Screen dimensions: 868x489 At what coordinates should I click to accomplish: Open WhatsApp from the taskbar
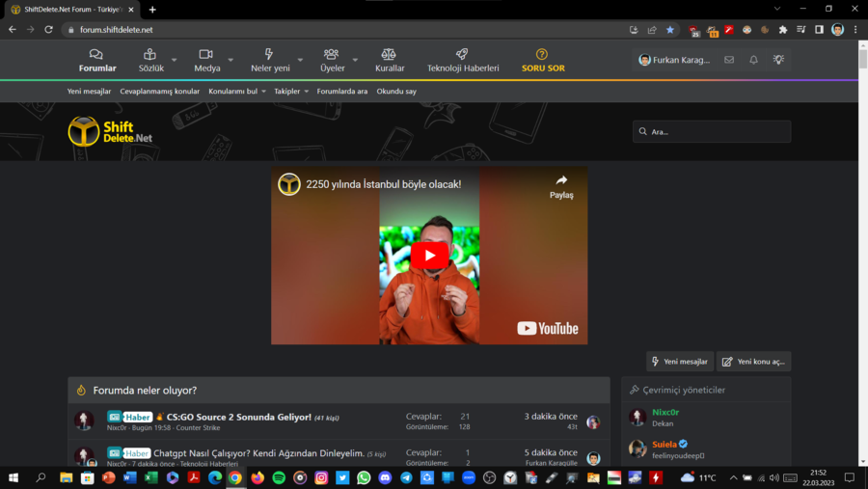point(364,477)
